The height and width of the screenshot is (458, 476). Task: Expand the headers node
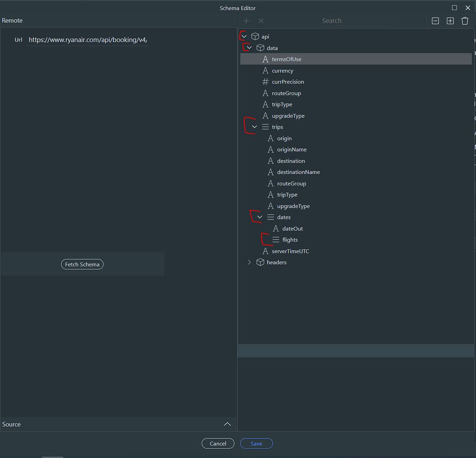click(x=249, y=262)
